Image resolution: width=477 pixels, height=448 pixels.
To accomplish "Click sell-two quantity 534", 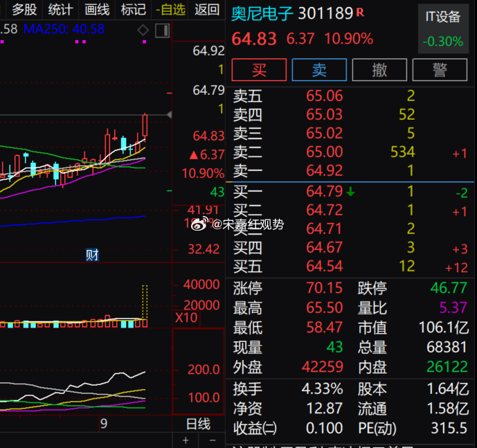I will pos(402,152).
